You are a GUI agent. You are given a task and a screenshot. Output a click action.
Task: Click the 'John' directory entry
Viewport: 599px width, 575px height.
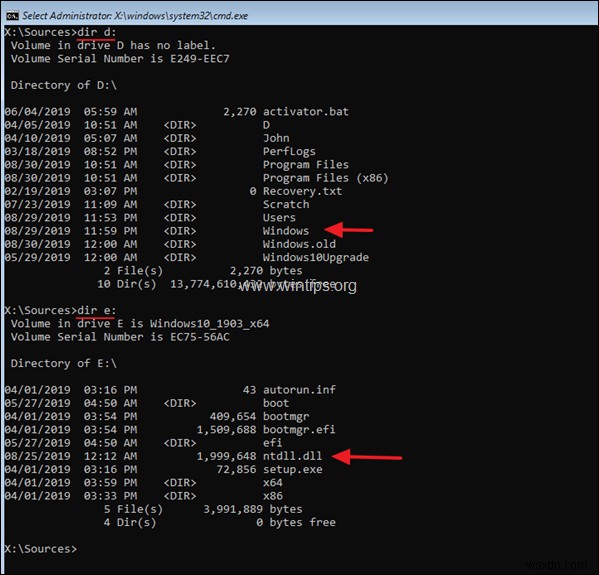pos(276,138)
